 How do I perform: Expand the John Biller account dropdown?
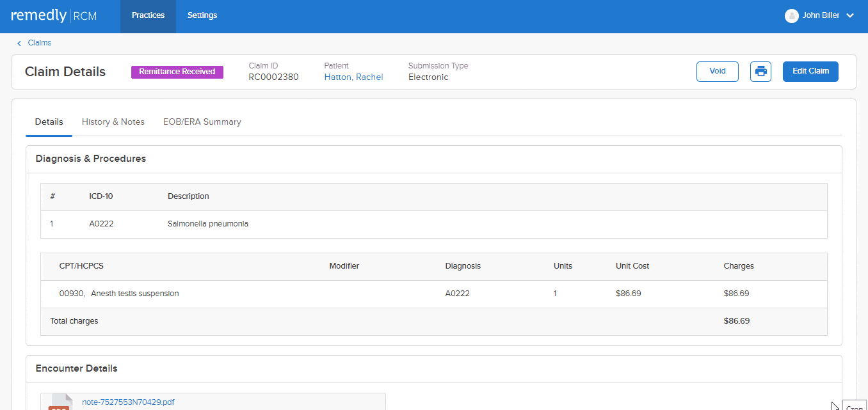point(850,15)
